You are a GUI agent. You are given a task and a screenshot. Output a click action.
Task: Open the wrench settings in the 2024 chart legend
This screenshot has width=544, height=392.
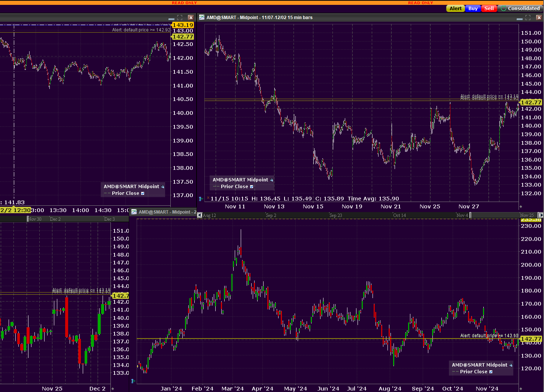511,365
